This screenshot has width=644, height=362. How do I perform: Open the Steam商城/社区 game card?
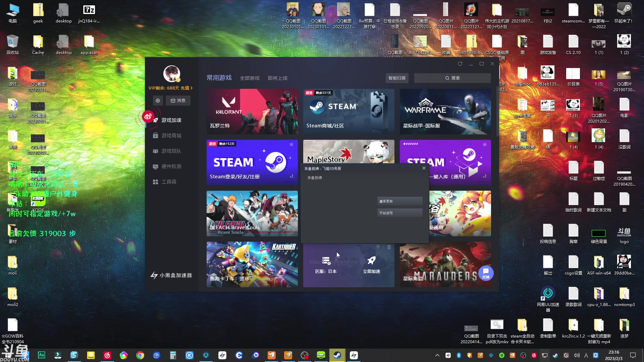pos(349,112)
